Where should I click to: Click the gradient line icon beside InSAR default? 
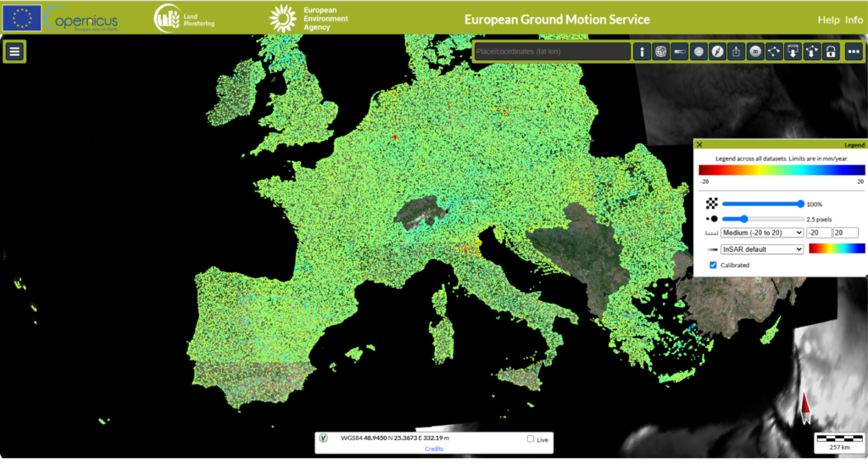point(712,249)
